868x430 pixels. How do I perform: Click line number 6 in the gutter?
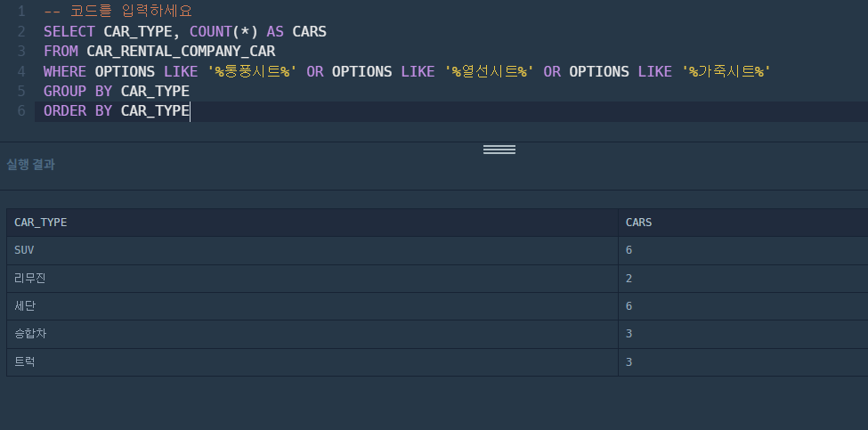[21, 111]
